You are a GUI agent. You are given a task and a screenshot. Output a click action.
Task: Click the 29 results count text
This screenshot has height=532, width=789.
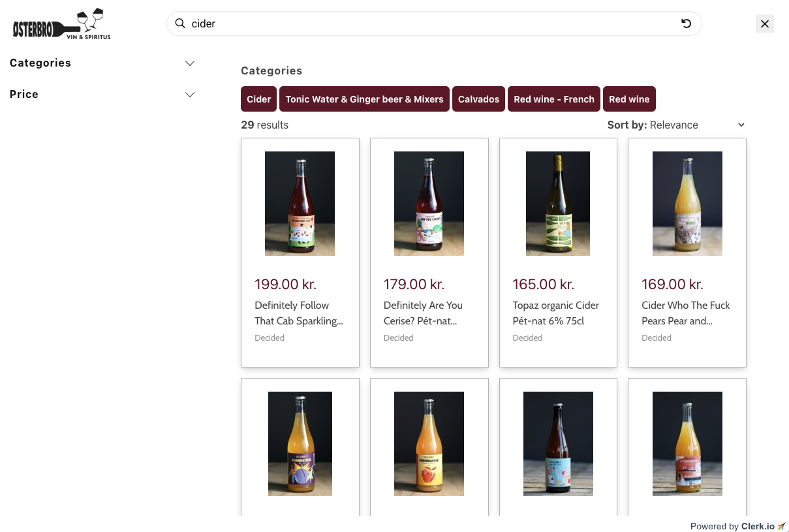click(264, 125)
